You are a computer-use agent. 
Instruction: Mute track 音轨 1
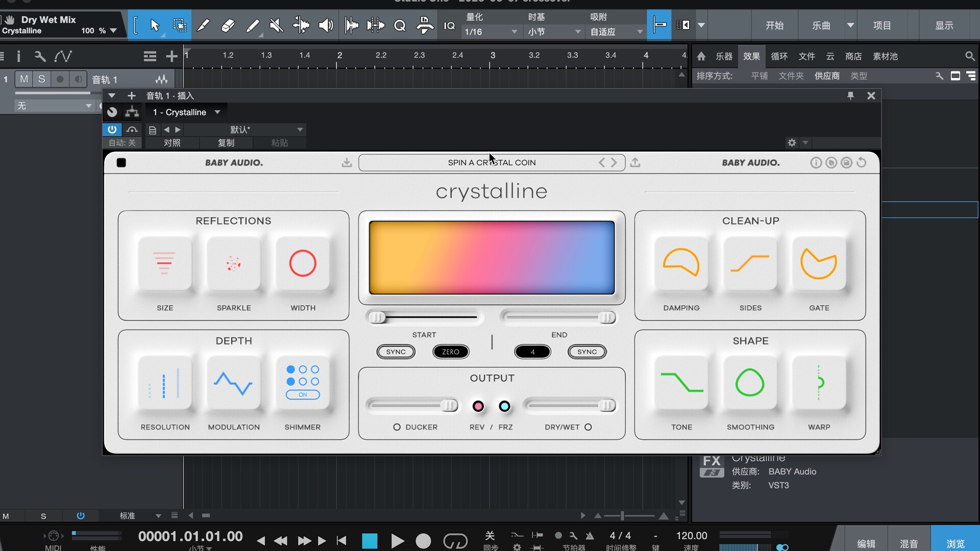pos(24,79)
